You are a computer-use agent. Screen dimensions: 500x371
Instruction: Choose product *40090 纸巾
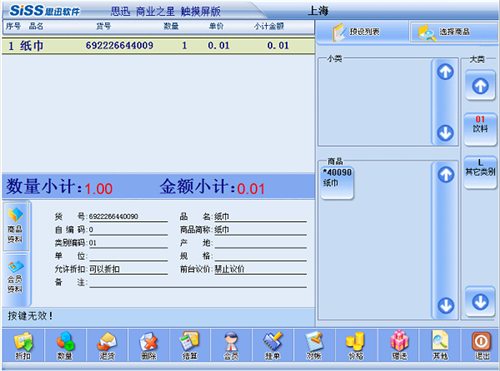(337, 183)
